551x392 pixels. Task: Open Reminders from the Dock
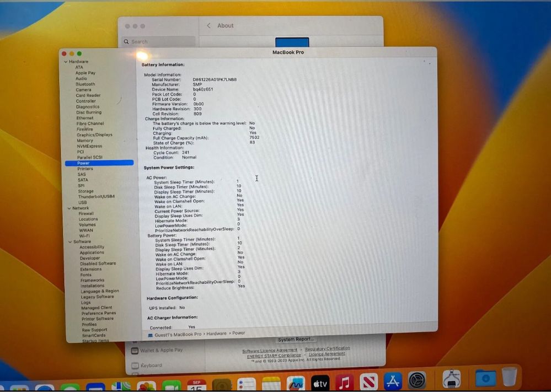247,385
